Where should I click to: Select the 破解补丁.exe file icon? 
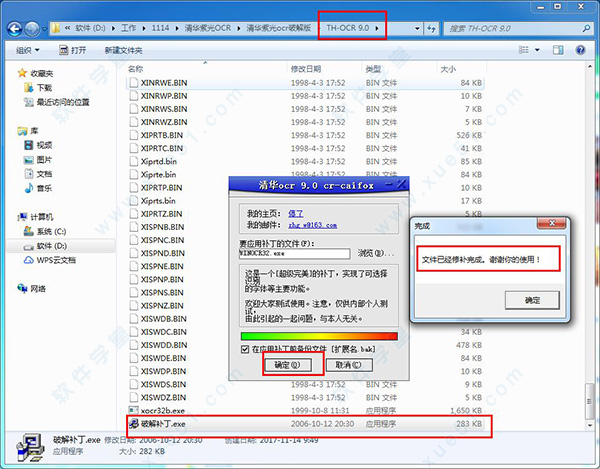tap(133, 423)
